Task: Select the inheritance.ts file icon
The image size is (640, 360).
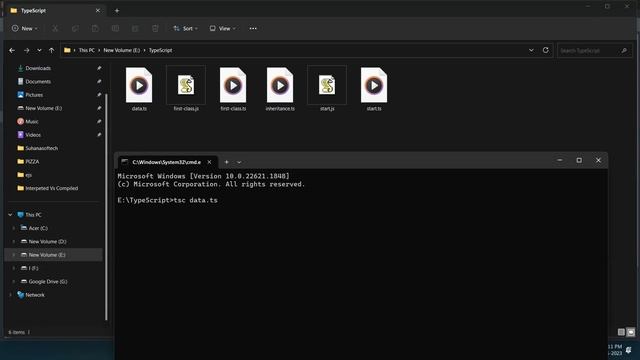Action: (280, 85)
